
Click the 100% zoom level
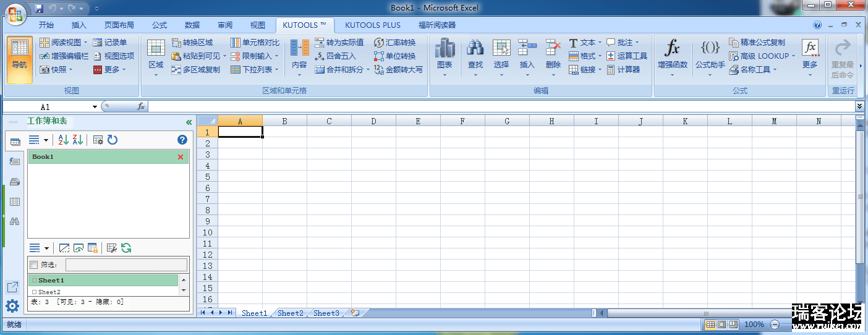point(754,324)
